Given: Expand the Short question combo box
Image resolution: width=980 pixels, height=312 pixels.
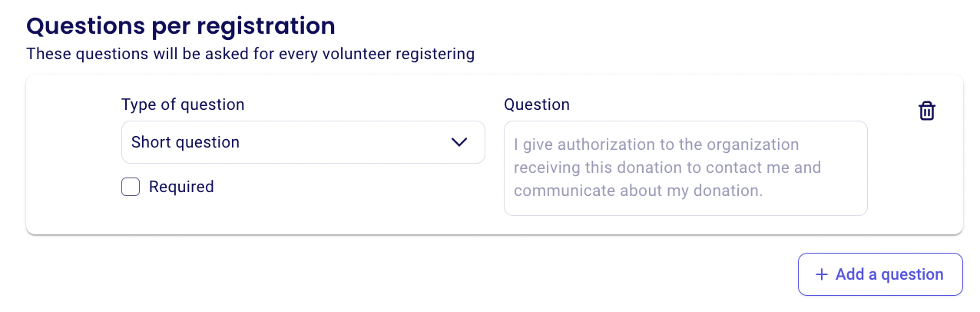Looking at the screenshot, I should (303, 142).
